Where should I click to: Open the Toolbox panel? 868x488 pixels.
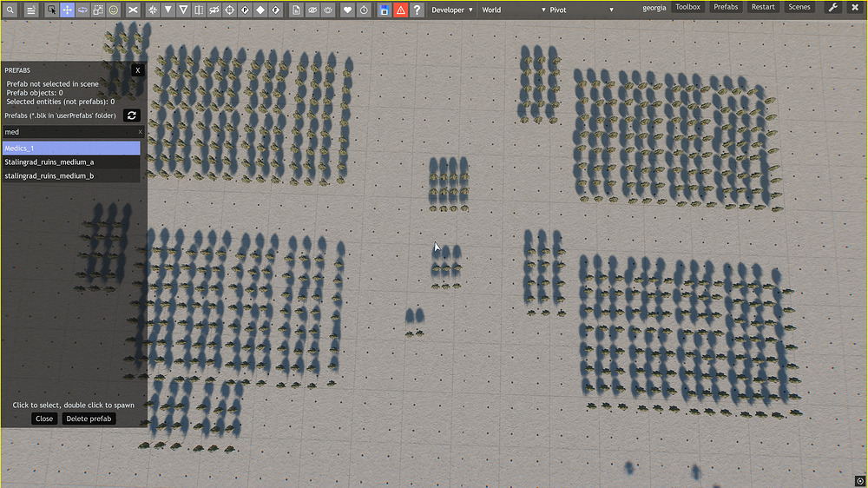pos(687,7)
